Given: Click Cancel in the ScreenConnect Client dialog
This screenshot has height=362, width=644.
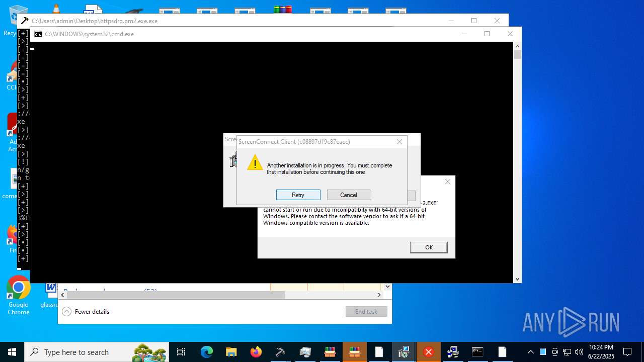Looking at the screenshot, I should [349, 195].
